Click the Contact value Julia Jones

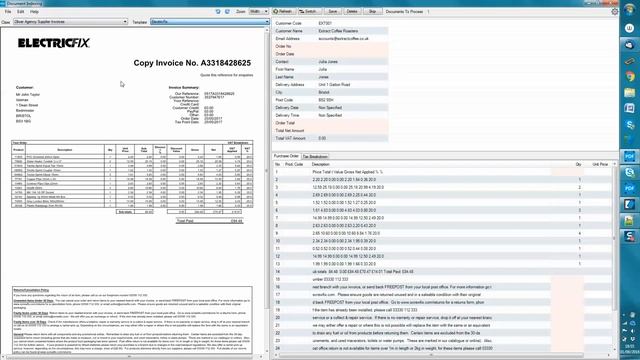pos(328,62)
